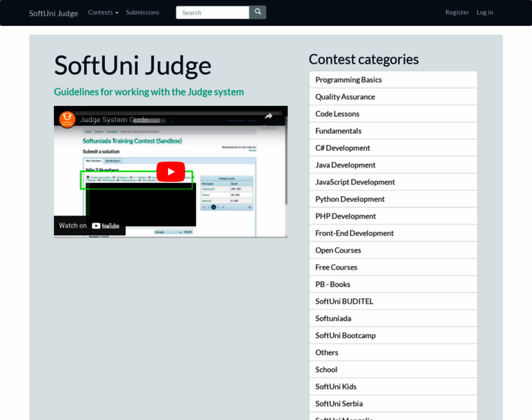Open the Register page
The height and width of the screenshot is (420, 532).
(x=457, y=12)
